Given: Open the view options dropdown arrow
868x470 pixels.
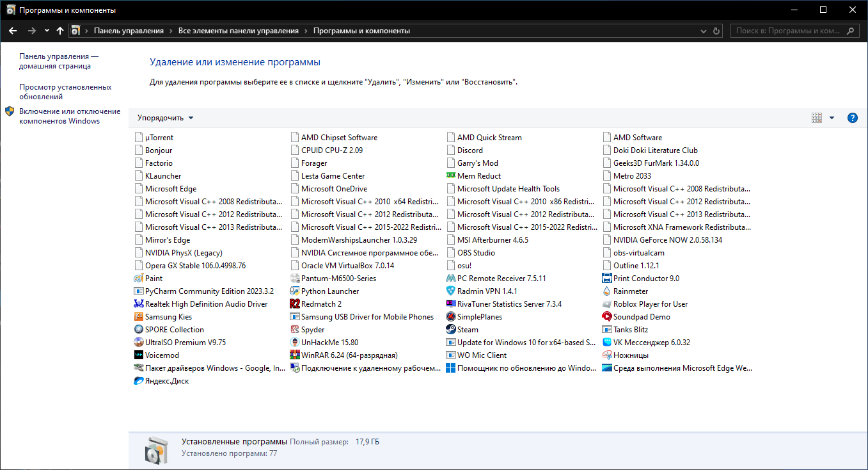Looking at the screenshot, I should click(x=832, y=118).
